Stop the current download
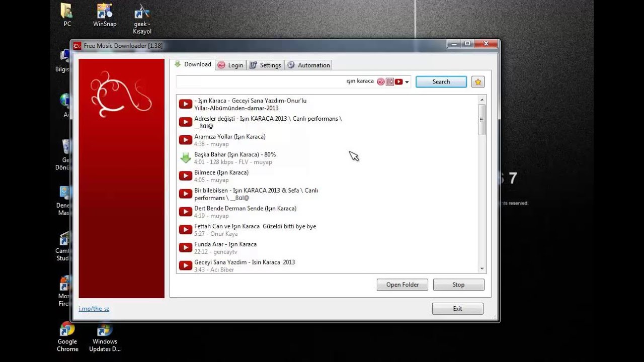Viewport: 644px width, 362px height. click(x=458, y=285)
